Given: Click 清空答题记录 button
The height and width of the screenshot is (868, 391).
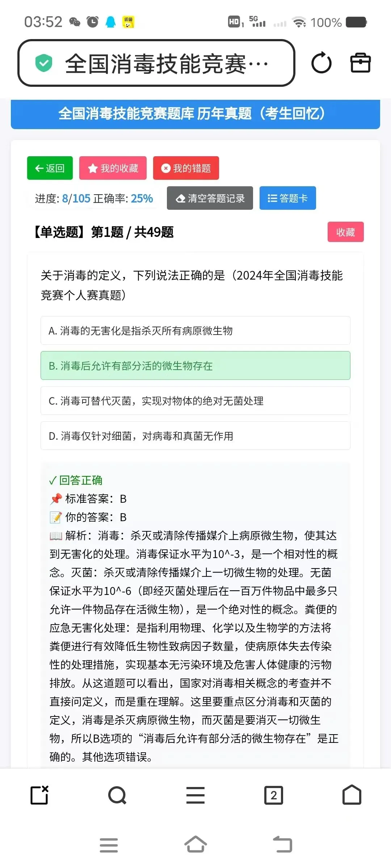Looking at the screenshot, I should (x=210, y=198).
